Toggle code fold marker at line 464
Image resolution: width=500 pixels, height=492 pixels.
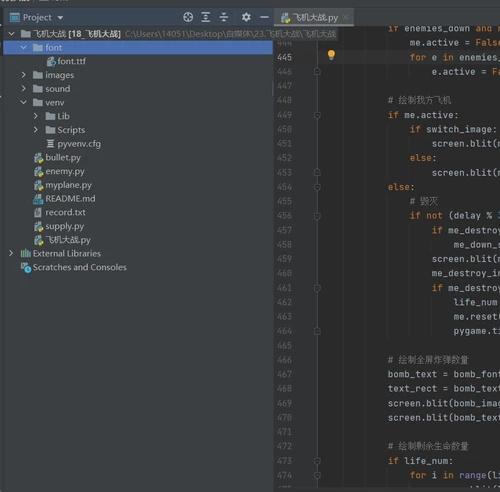(317, 331)
